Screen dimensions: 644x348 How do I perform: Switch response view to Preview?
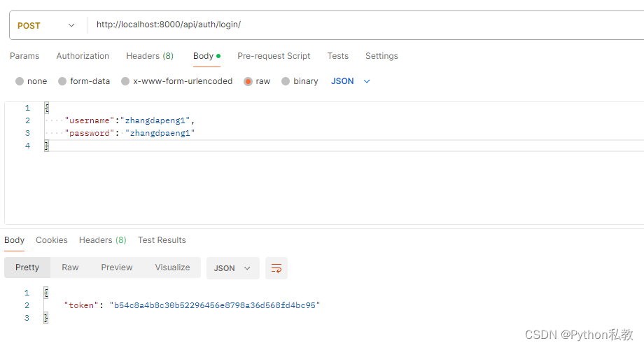(x=117, y=267)
